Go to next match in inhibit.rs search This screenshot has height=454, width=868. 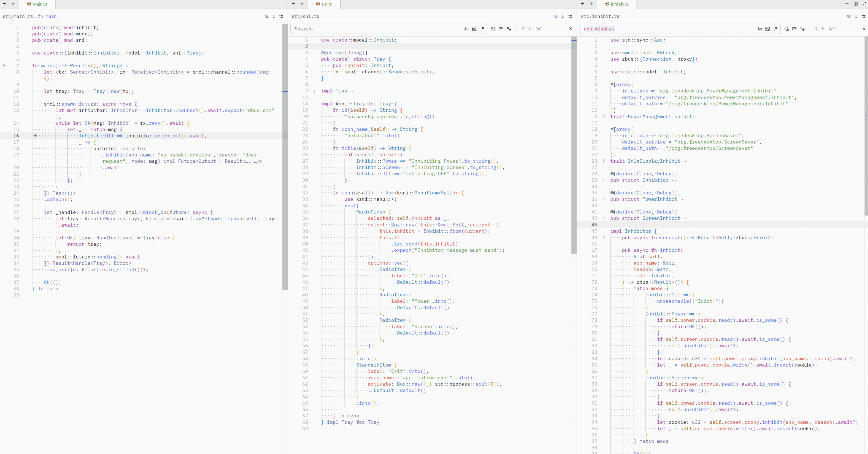coord(823,29)
